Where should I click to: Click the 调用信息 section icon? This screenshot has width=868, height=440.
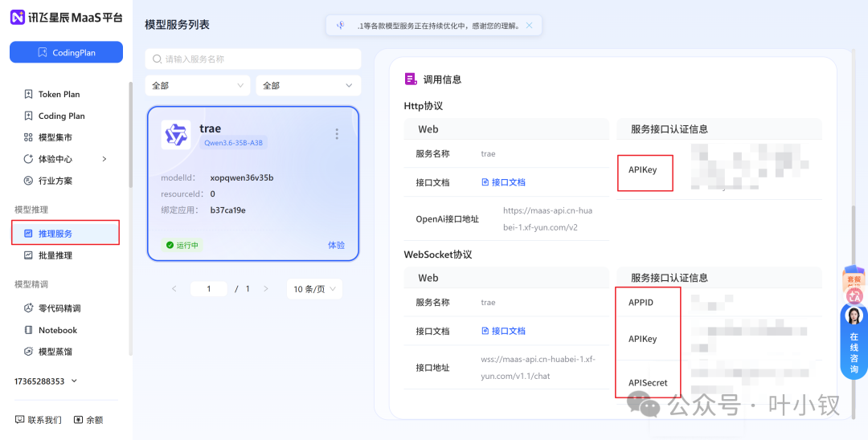[x=411, y=79]
